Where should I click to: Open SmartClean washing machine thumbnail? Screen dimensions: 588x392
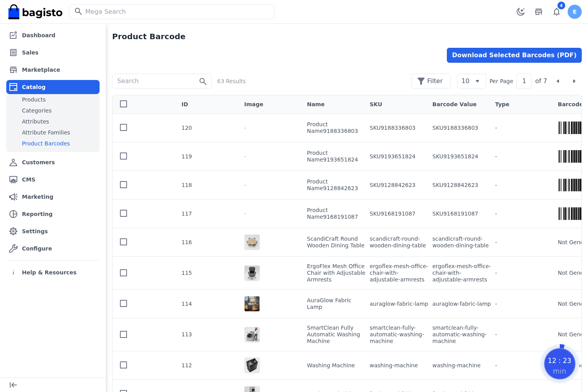coord(252,335)
